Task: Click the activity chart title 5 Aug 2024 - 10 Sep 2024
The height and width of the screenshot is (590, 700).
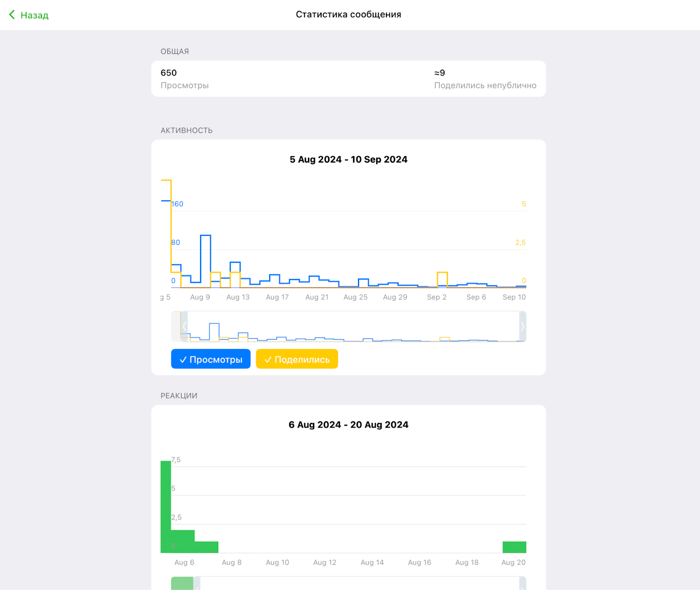Action: (349, 159)
